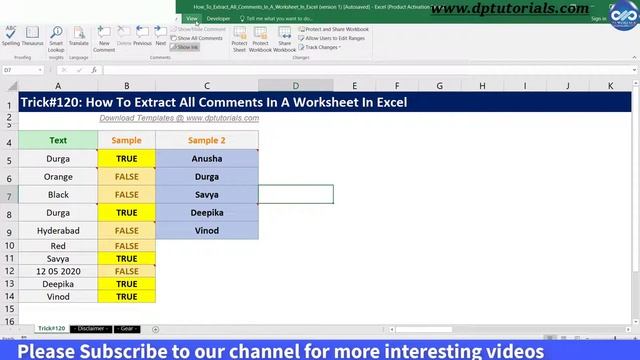Click Protect and Share Workbook
This screenshot has height=360, width=640.
[x=333, y=29]
